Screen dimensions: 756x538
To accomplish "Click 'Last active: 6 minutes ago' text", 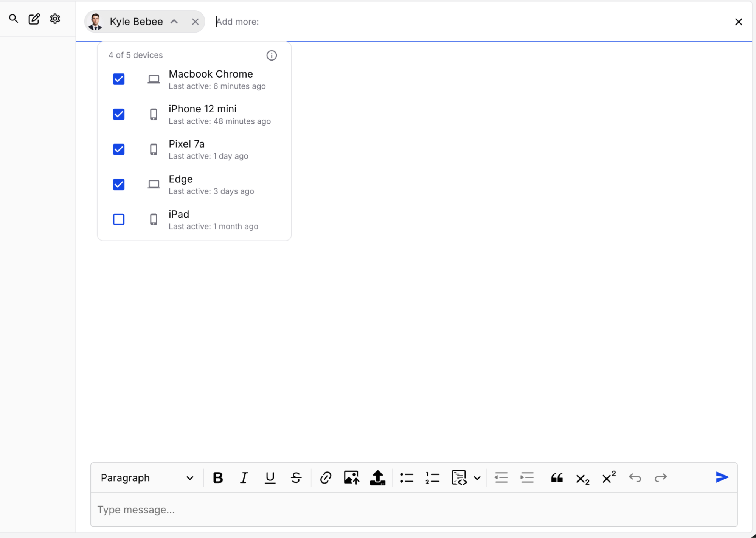I will [x=217, y=86].
